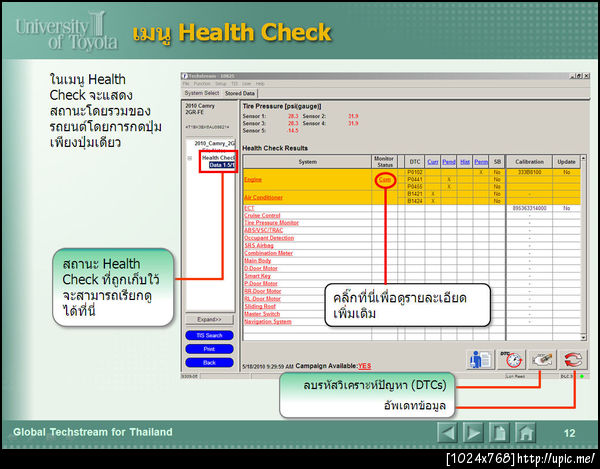
Task: Open the Navigation System link
Action: coord(267,322)
